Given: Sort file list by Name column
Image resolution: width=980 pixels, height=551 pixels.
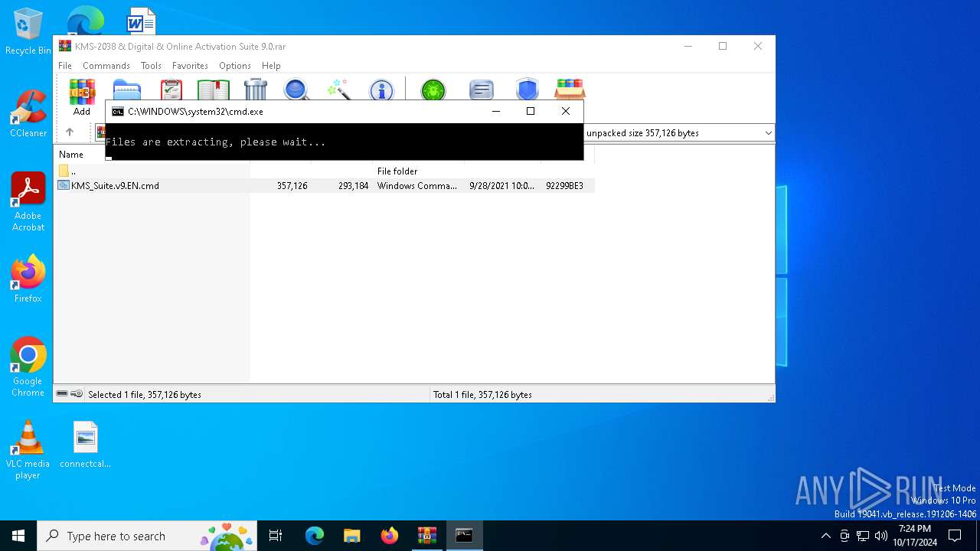Looking at the screenshot, I should 71,155.
